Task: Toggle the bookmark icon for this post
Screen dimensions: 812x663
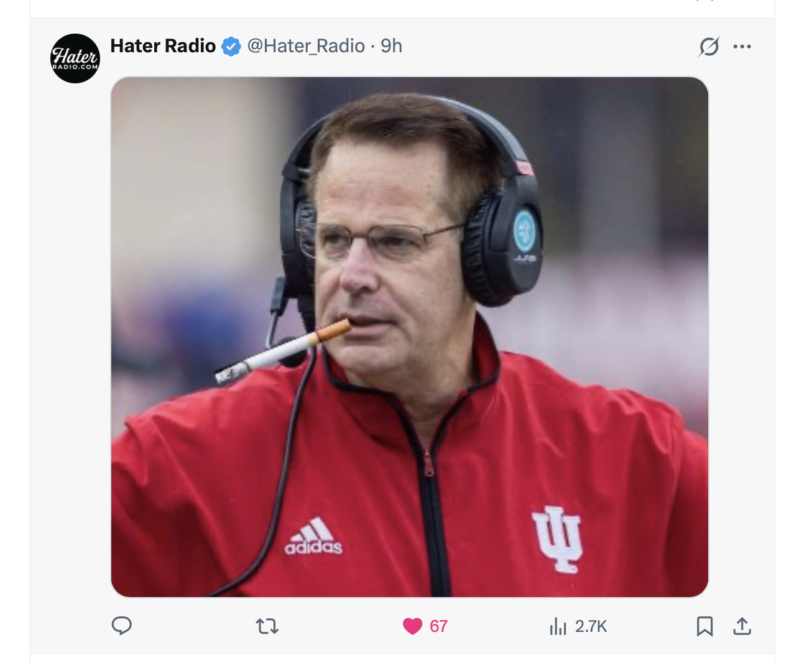Action: (x=704, y=626)
